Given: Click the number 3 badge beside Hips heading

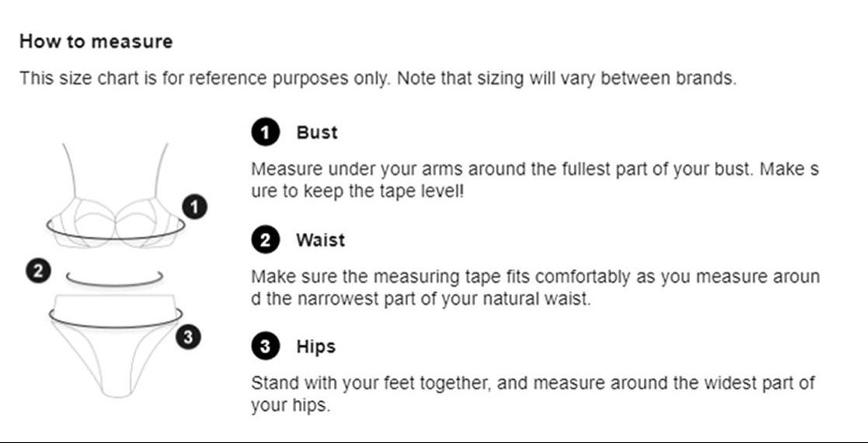Looking at the screenshot, I should (265, 347).
